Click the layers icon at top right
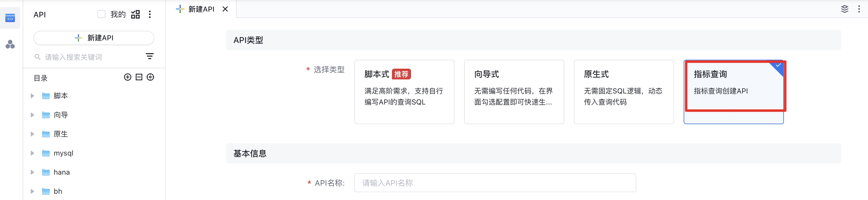The height and width of the screenshot is (200, 868). pos(844,9)
